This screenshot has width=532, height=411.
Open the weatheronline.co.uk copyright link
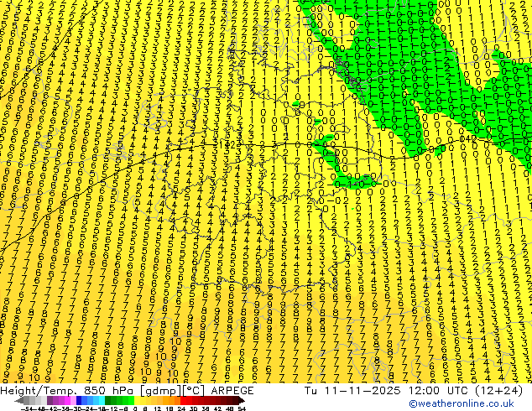[462, 403]
